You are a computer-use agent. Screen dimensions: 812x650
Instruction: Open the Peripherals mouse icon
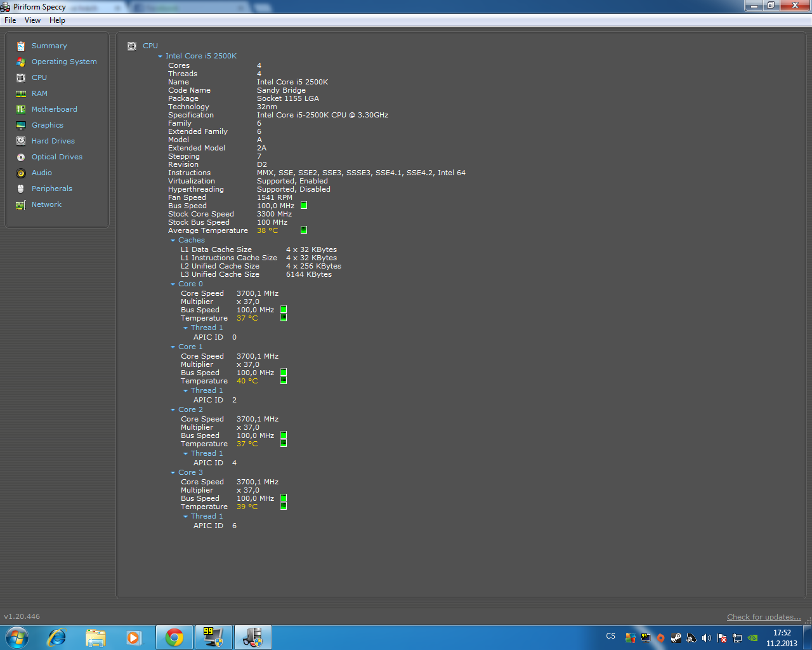21,189
